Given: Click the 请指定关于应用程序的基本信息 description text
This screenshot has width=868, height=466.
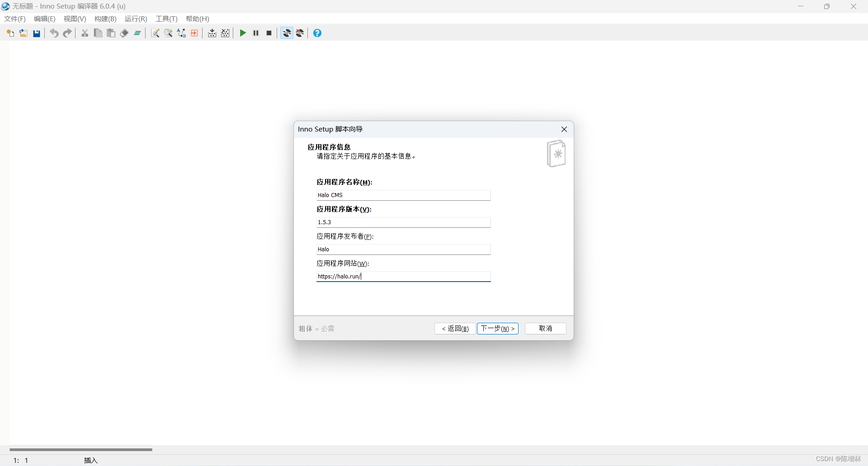Looking at the screenshot, I should (x=366, y=156).
